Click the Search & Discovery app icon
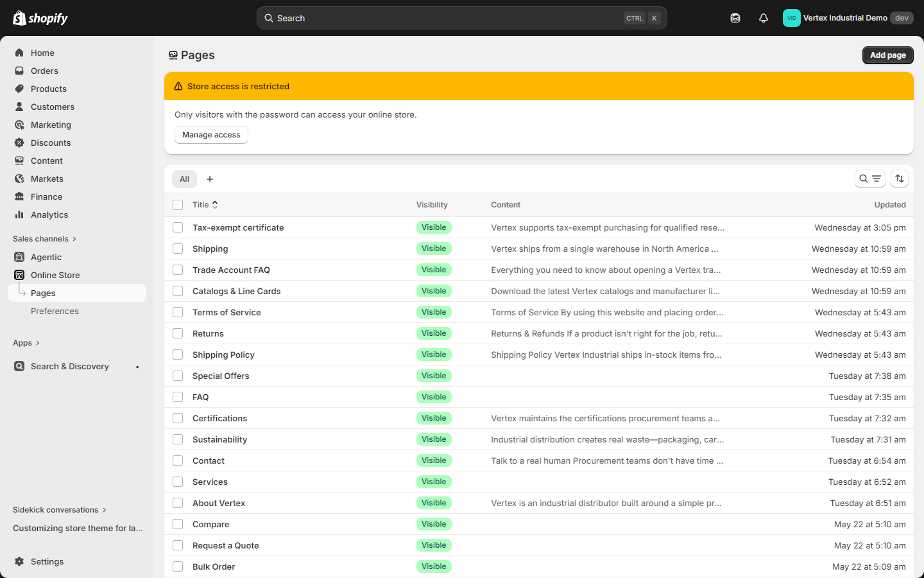The height and width of the screenshot is (578, 924). 19,366
